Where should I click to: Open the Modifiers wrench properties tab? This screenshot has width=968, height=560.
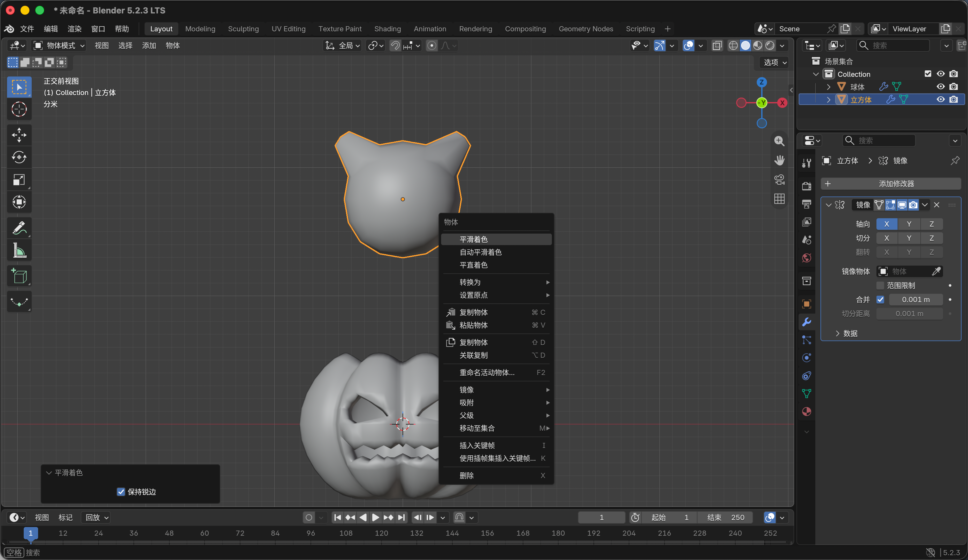coord(806,322)
